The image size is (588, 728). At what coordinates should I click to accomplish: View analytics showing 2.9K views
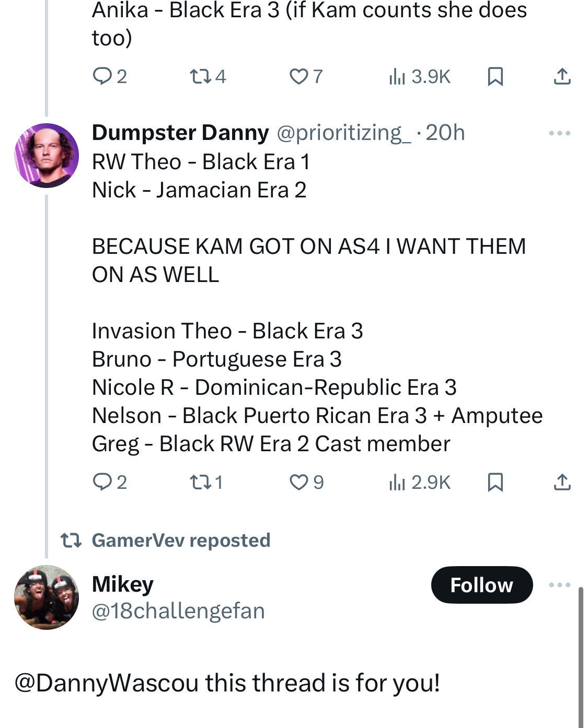tap(419, 482)
